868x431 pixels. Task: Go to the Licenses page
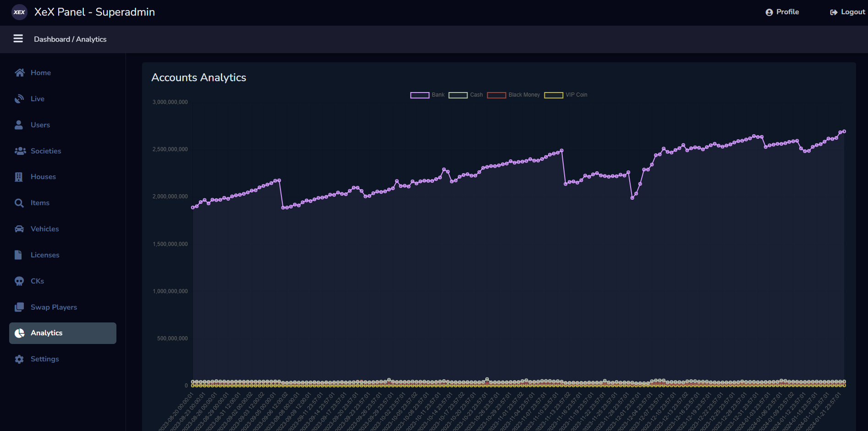tap(45, 255)
